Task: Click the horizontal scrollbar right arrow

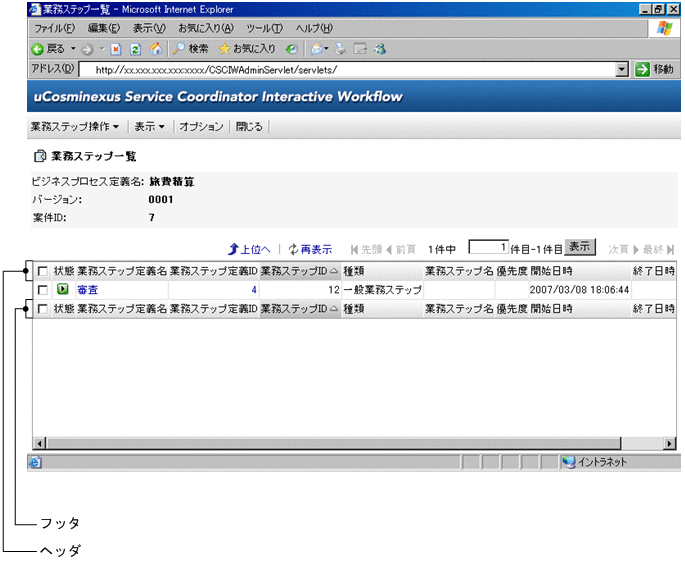Action: tap(669, 444)
